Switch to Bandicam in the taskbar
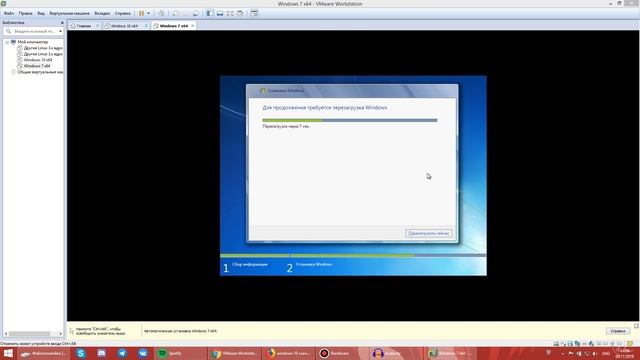The height and width of the screenshot is (360, 640). click(x=343, y=353)
